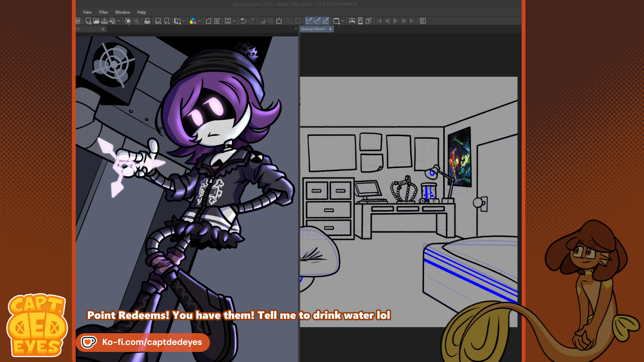Click the Clear (rotating circle) icon

[128, 21]
